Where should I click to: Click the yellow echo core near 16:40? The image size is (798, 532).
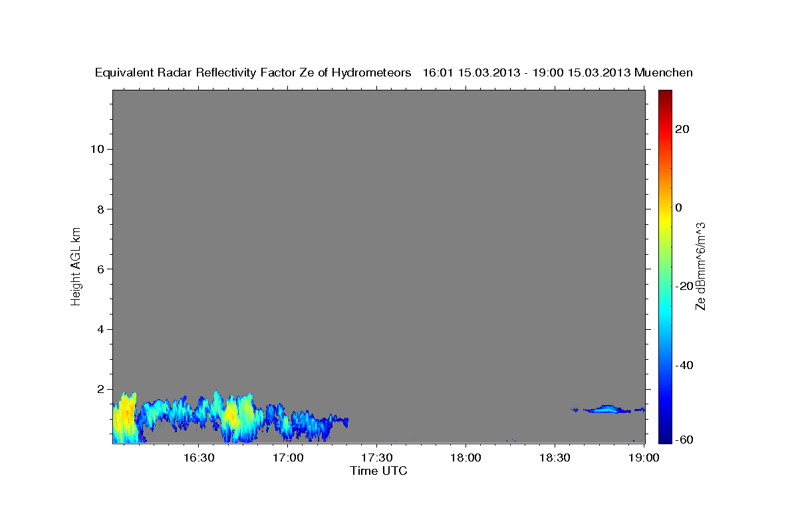tap(231, 414)
